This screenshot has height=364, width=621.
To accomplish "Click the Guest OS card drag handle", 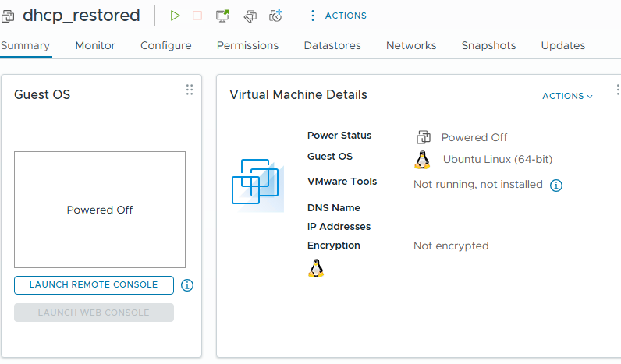I will (190, 90).
